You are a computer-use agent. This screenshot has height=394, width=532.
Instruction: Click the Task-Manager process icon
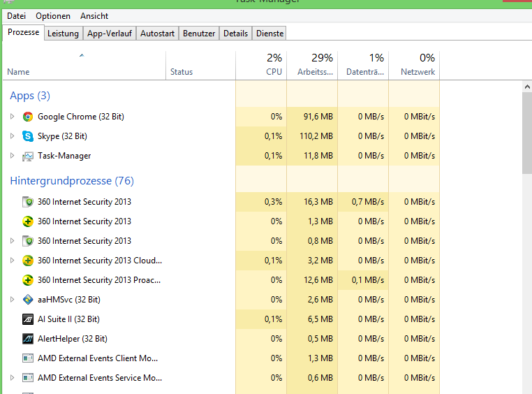click(x=28, y=156)
